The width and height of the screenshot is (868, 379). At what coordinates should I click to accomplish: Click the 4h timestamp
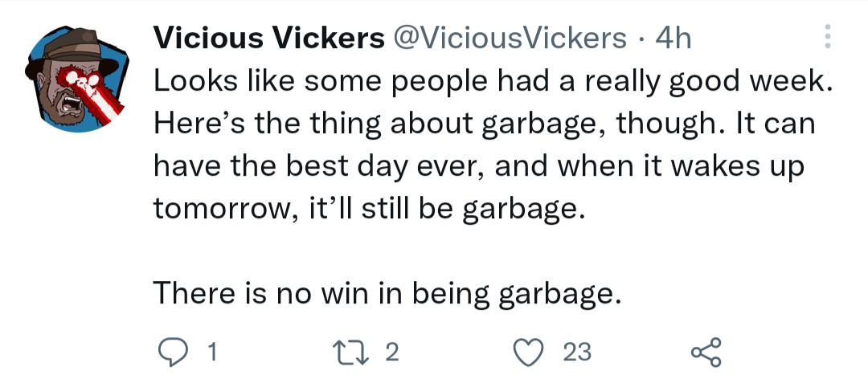(x=673, y=38)
